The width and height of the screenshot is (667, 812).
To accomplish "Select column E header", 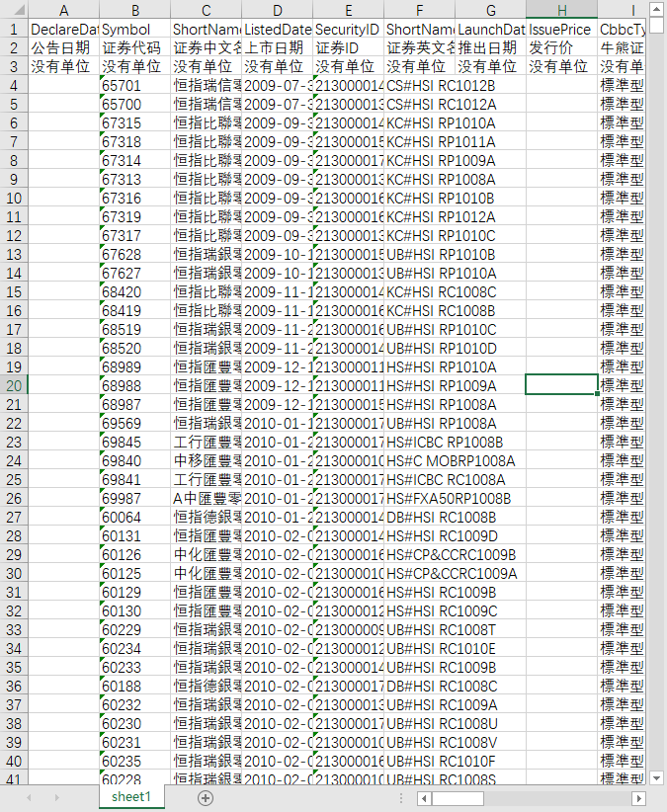I will [x=349, y=9].
